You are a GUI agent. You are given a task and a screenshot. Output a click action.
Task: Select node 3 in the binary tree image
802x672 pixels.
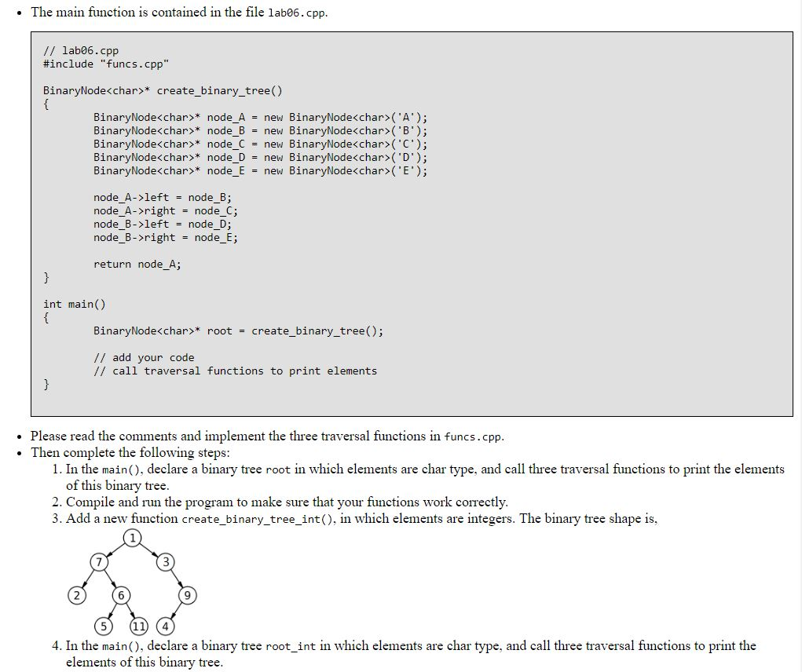pos(167,562)
